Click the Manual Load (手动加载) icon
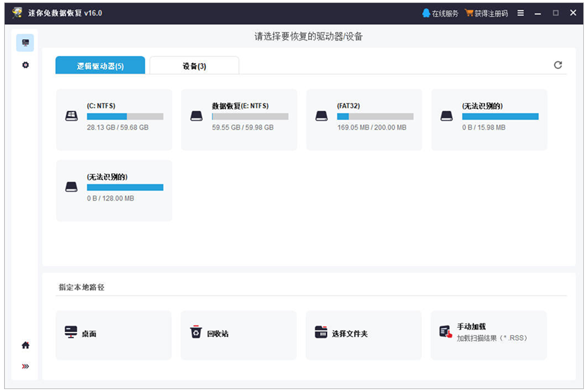Image resolution: width=588 pixels, height=392 pixels. (x=445, y=332)
